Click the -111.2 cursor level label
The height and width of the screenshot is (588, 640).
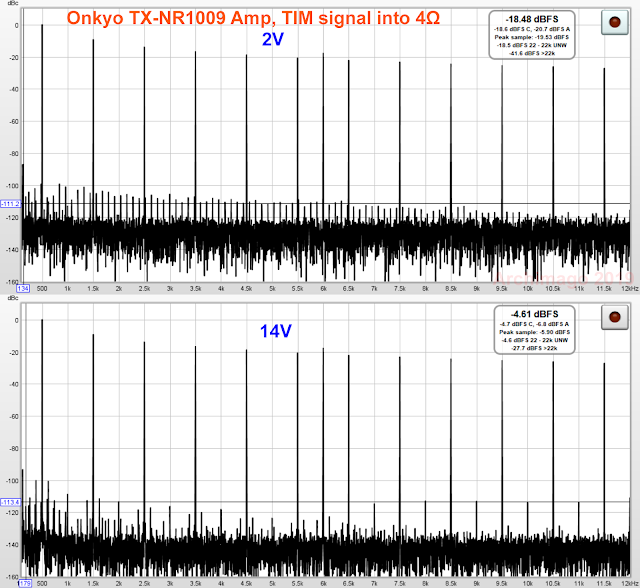(10, 204)
